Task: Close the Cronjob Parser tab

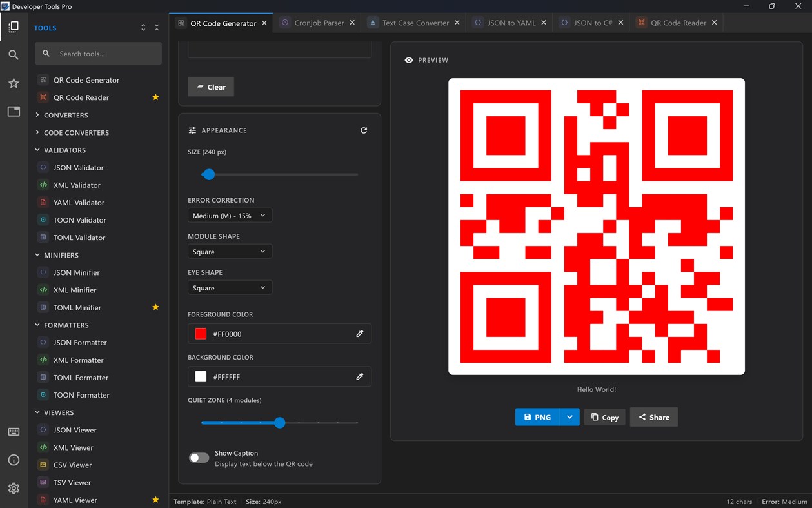Action: point(352,23)
